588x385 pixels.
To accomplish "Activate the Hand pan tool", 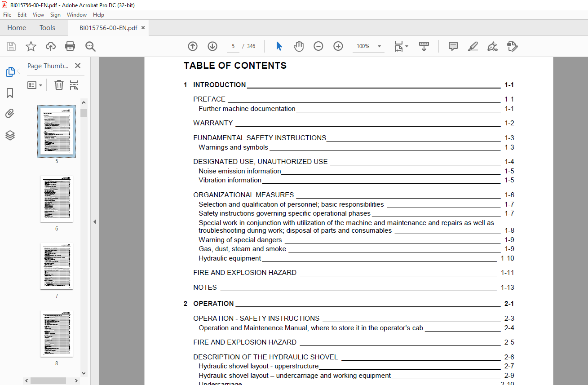I will click(299, 46).
